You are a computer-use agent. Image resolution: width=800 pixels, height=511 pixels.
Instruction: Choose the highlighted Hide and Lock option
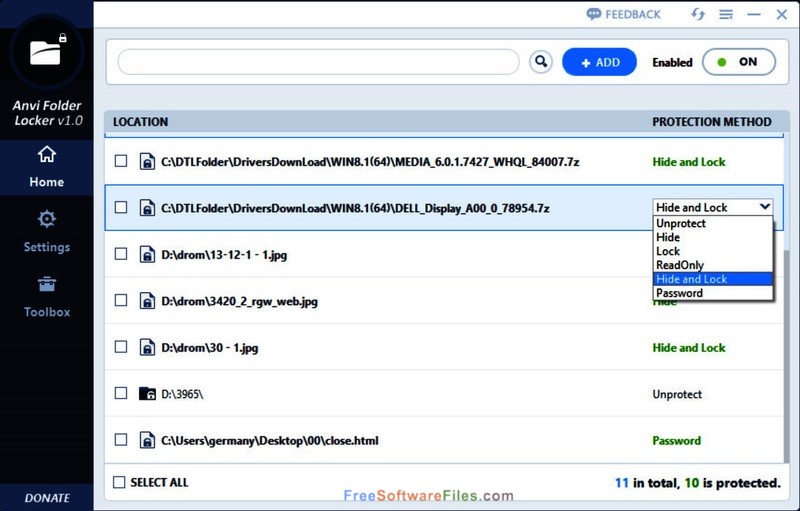(713, 279)
